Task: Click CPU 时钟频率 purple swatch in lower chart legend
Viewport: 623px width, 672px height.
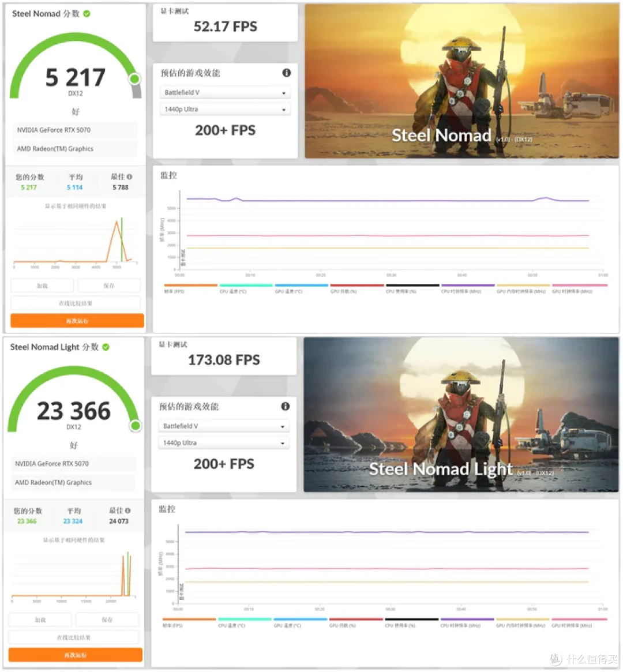Action: 467,620
